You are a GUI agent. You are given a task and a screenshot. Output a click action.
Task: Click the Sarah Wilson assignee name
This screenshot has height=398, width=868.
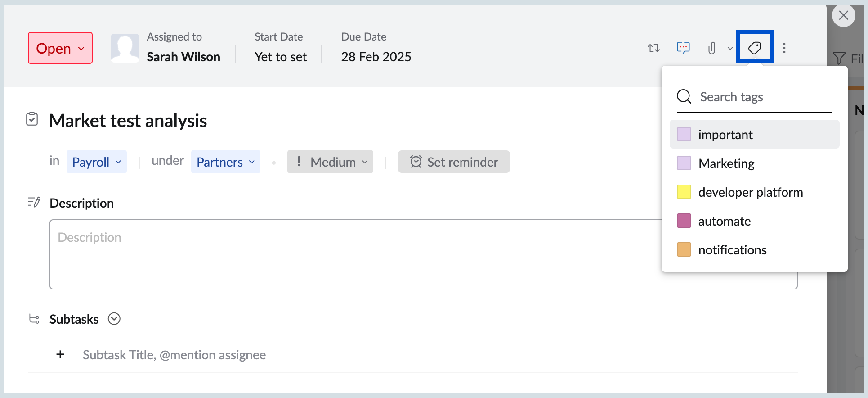(x=183, y=57)
